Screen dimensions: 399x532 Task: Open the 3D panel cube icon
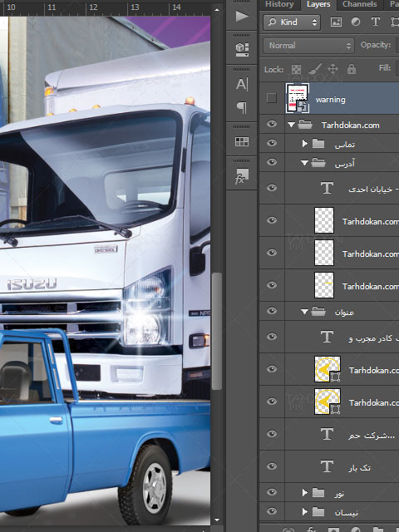click(242, 49)
